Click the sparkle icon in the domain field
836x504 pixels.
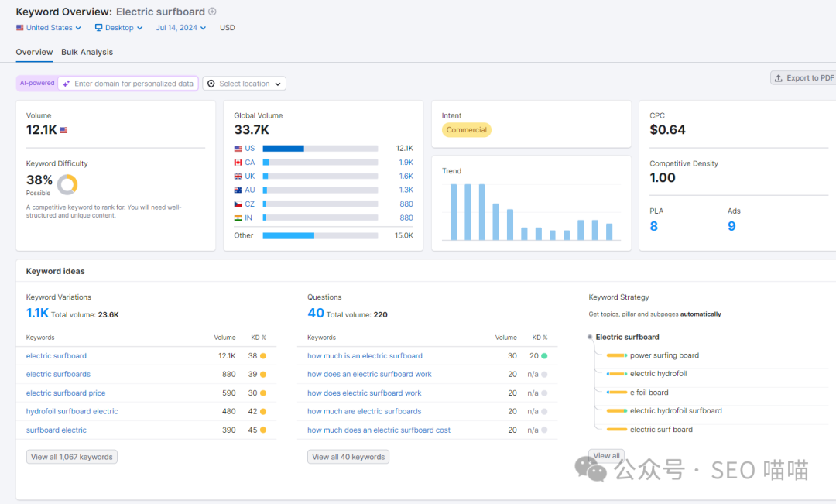tap(66, 84)
